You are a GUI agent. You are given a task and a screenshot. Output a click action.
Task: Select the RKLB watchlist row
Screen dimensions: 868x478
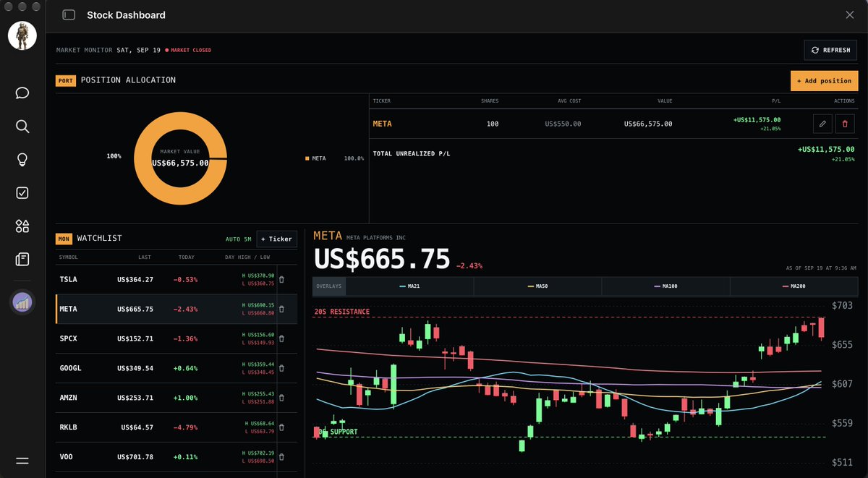176,427
